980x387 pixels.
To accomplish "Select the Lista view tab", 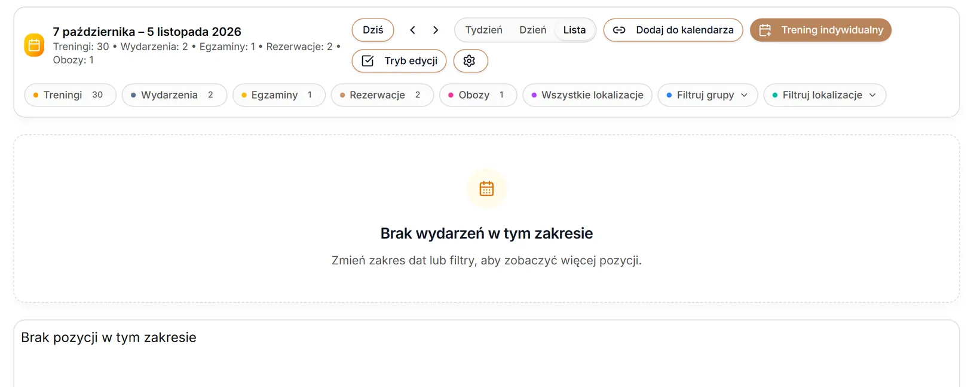I will (x=574, y=30).
